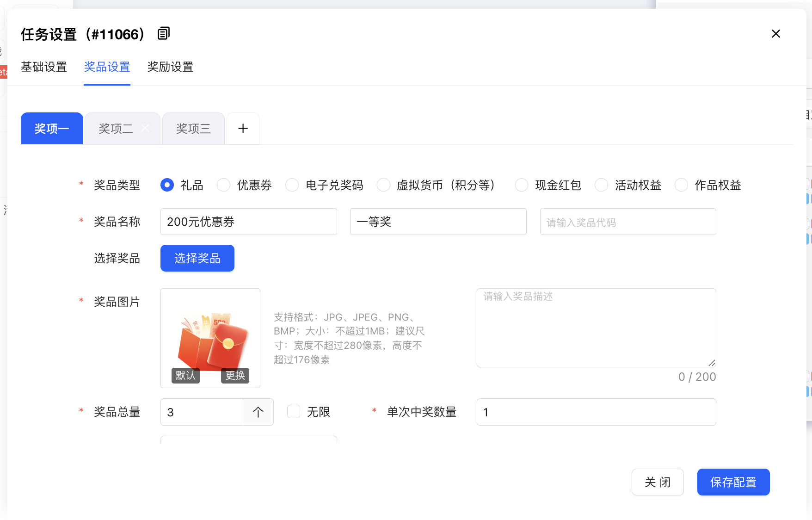This screenshot has height=520, width=812.
Task: Switch to 奖项三 prize tab
Action: (x=193, y=129)
